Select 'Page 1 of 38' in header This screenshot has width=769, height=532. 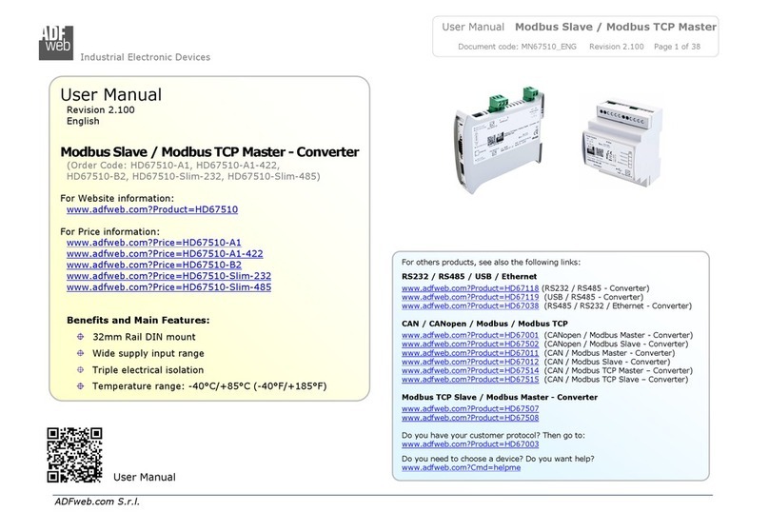[x=677, y=47]
